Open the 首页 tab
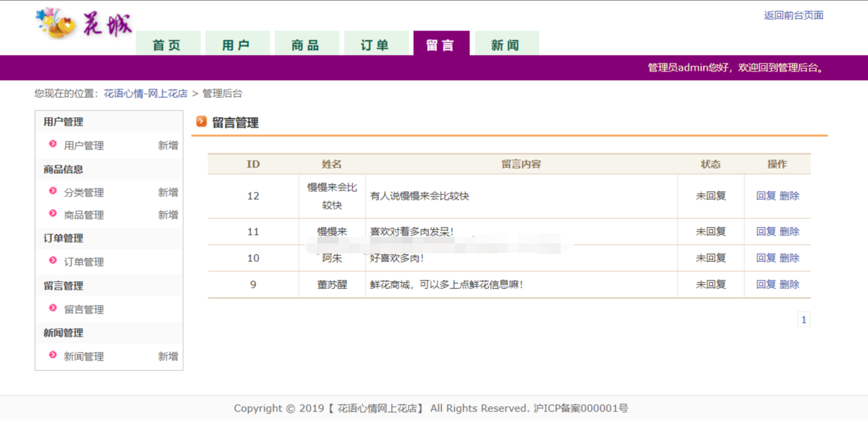Screen dimensions: 868x424 (167, 44)
